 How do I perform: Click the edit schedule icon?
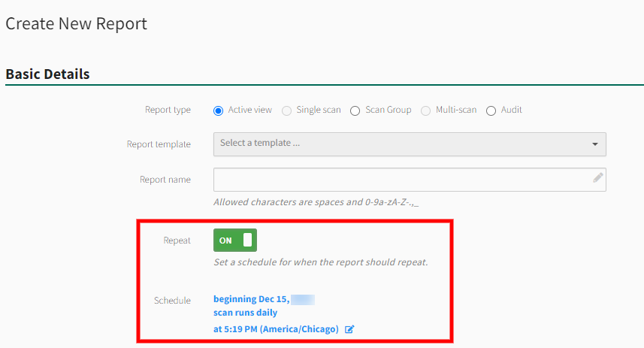coord(349,329)
